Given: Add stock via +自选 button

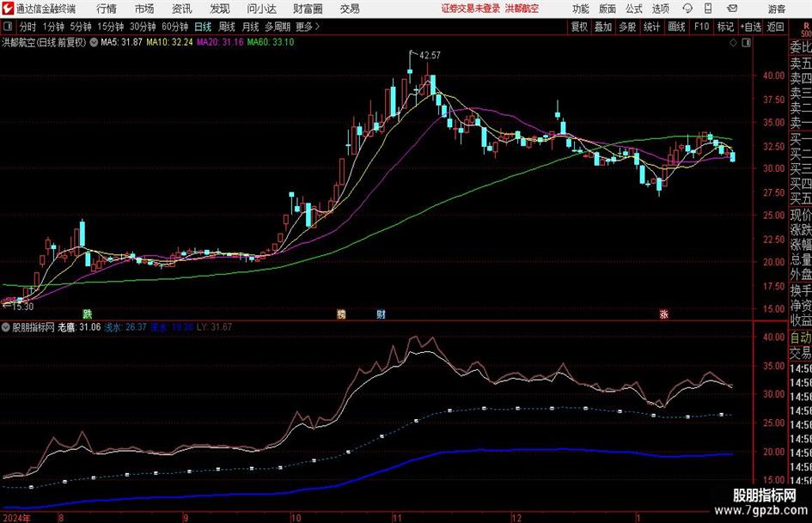Looking at the screenshot, I should [750, 27].
